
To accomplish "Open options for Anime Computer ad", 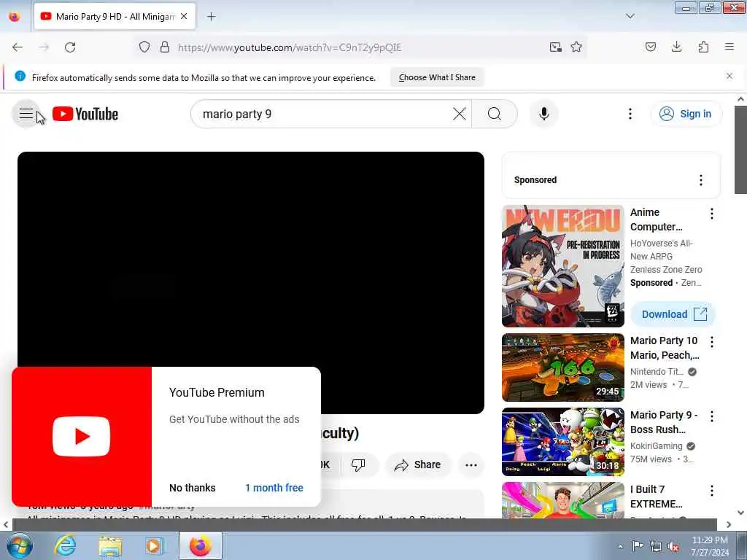I will coord(712,214).
